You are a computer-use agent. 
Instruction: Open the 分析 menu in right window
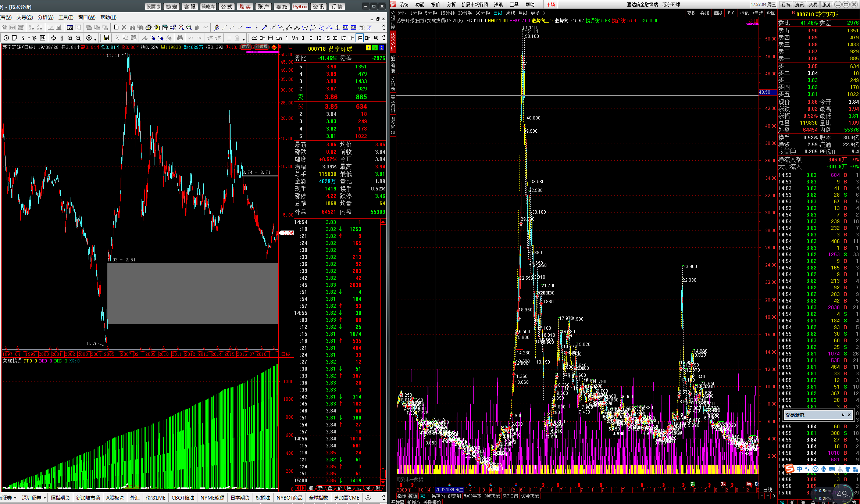click(x=451, y=4)
